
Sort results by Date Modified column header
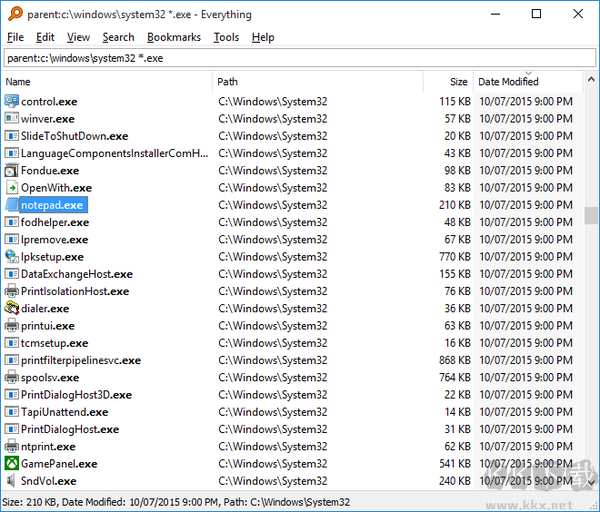click(x=528, y=82)
